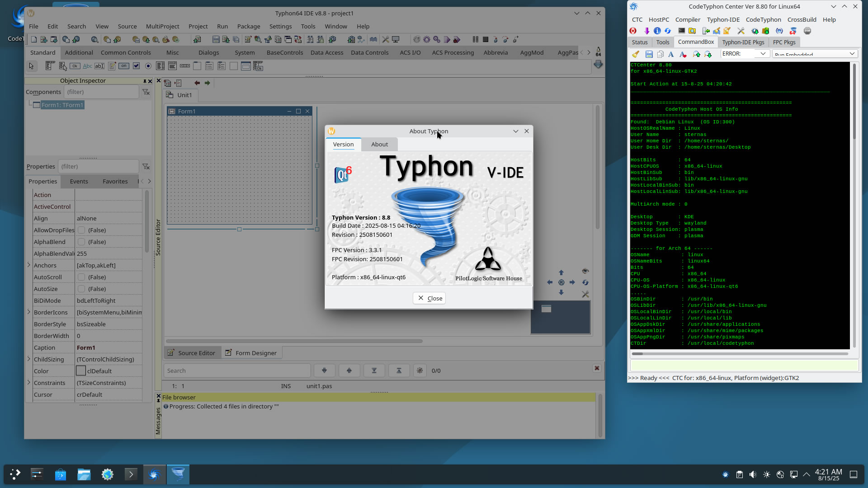This screenshot has height=488, width=868.
Task: Toggle the AllowDropFiles checkbox
Action: click(81, 230)
